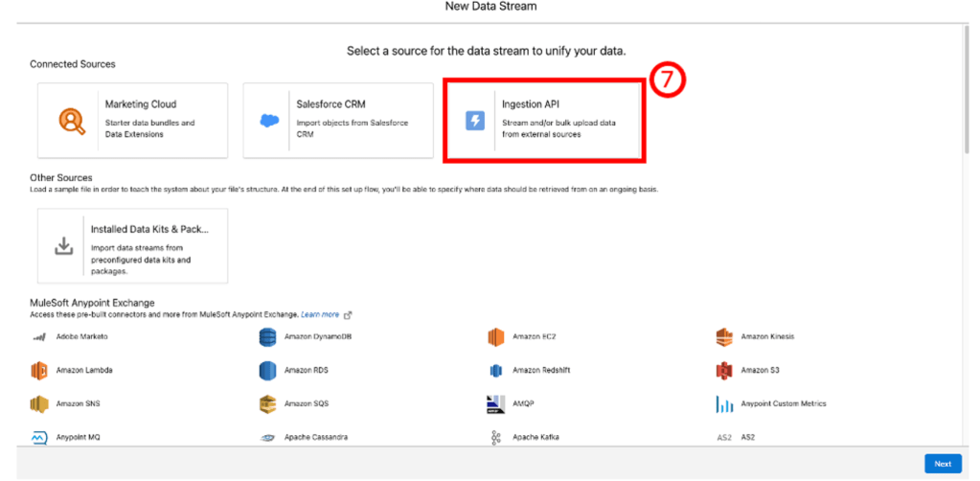Choose the Amazon Lambda connector icon
This screenshot has height=481, width=980.
click(x=39, y=371)
